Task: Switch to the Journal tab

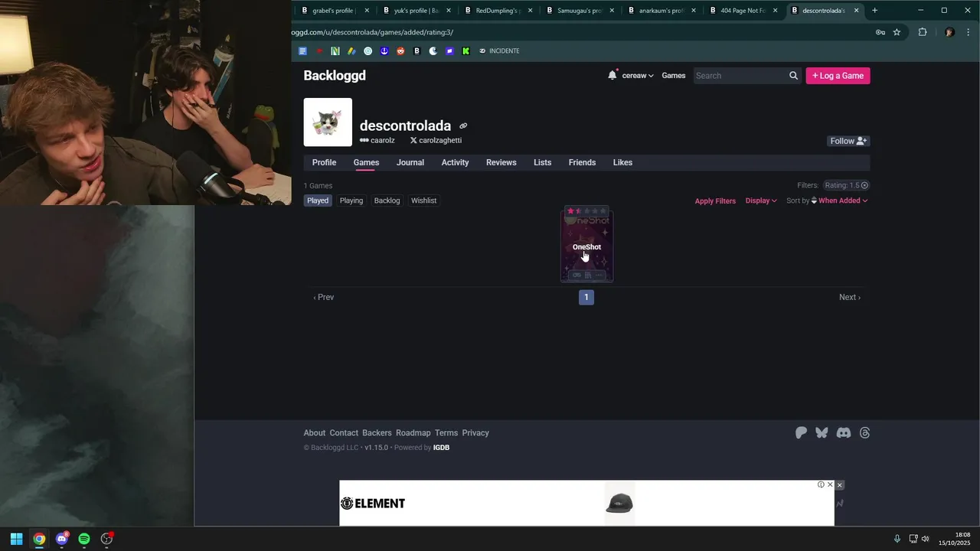Action: pos(410,162)
